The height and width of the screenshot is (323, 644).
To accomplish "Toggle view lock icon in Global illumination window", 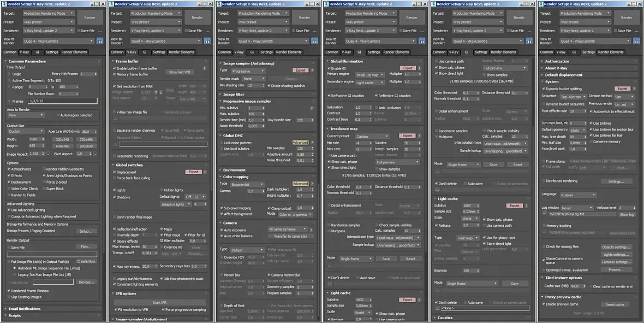I will [x=422, y=41].
